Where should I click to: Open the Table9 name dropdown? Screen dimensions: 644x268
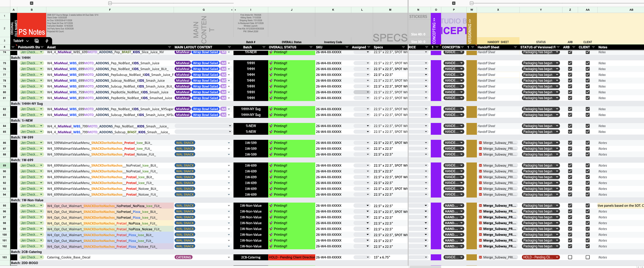click(x=28, y=41)
